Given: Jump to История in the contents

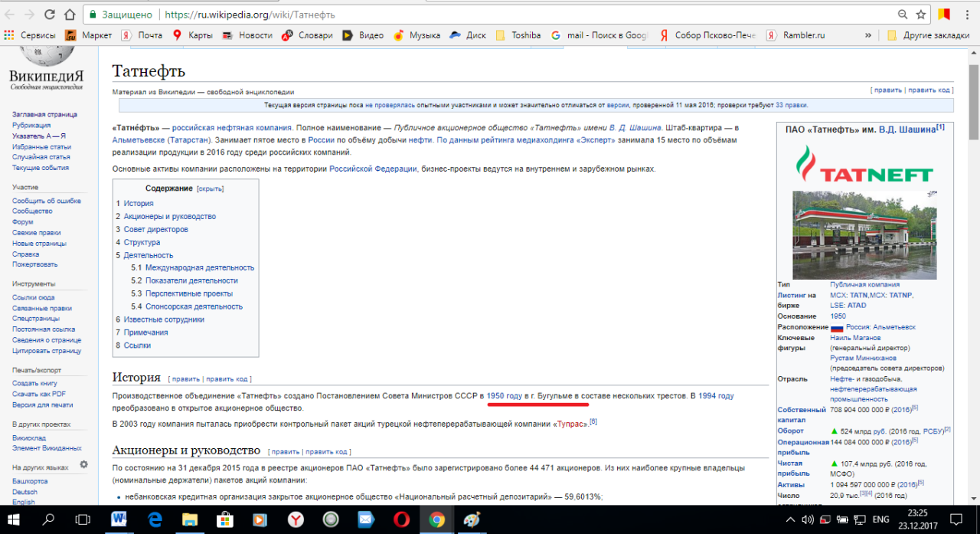Looking at the screenshot, I should tap(139, 204).
